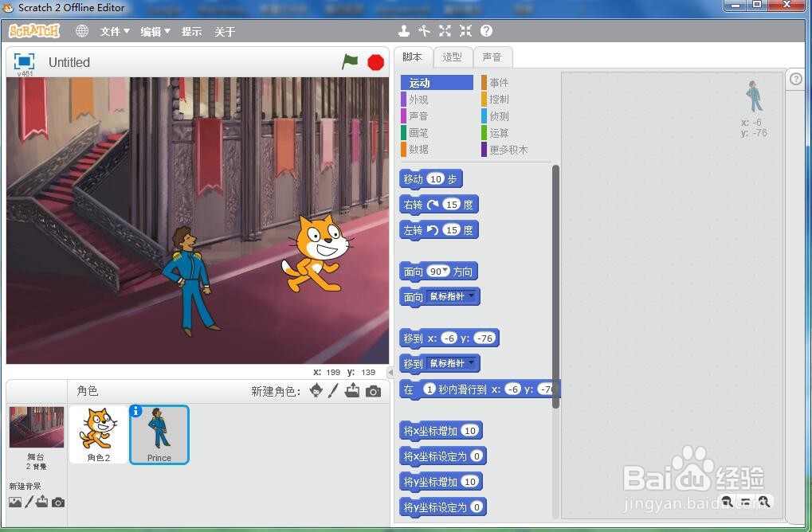Reset scripts area zoom

tap(745, 502)
